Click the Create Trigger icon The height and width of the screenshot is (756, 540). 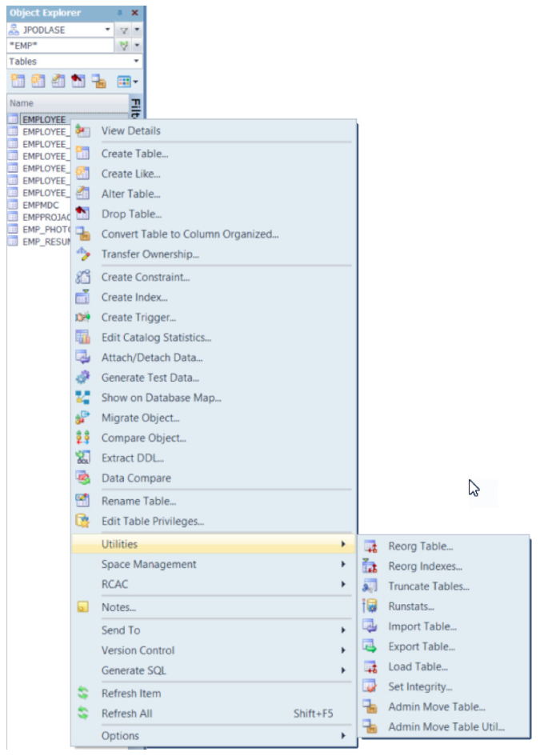click(82, 318)
